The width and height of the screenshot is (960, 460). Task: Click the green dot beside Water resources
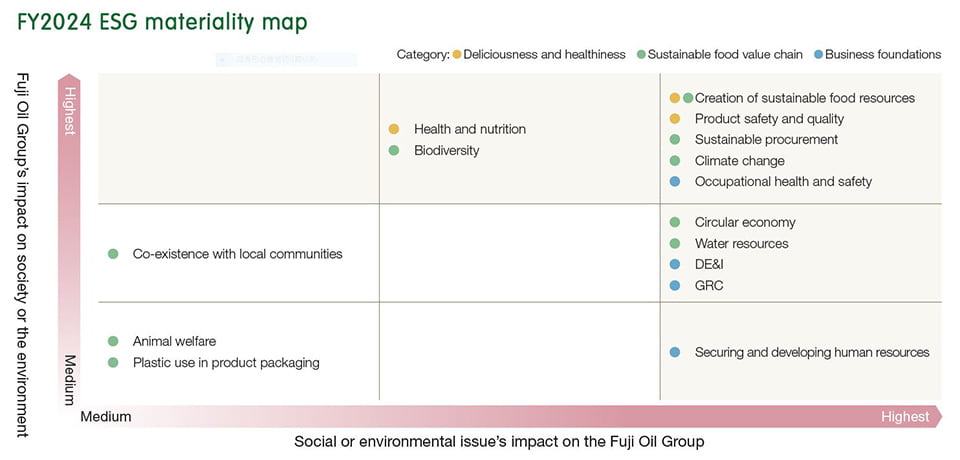675,243
